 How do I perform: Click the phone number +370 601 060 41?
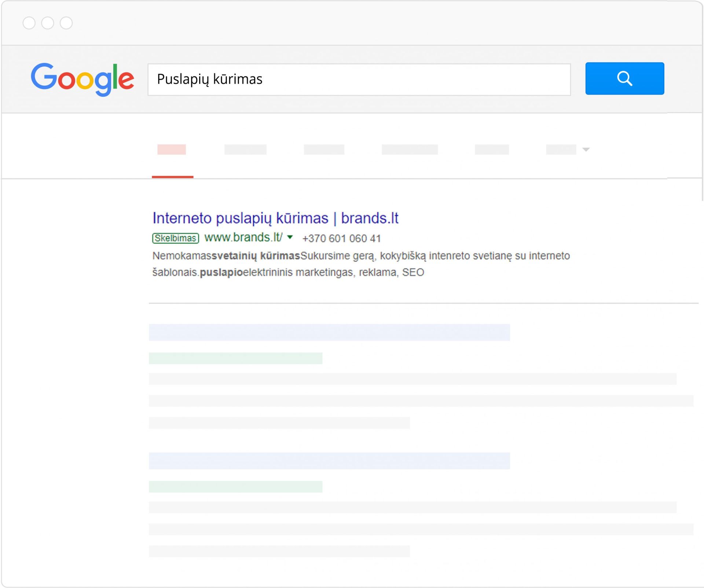[x=341, y=238]
